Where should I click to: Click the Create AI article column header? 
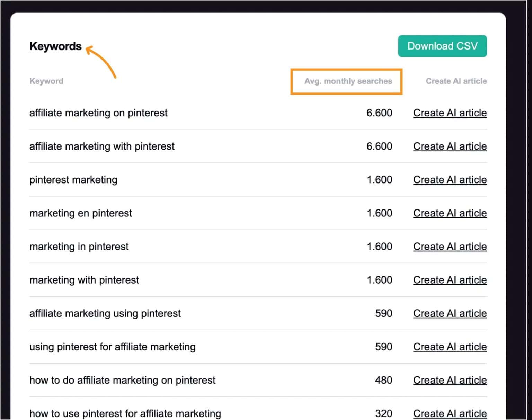pos(456,81)
